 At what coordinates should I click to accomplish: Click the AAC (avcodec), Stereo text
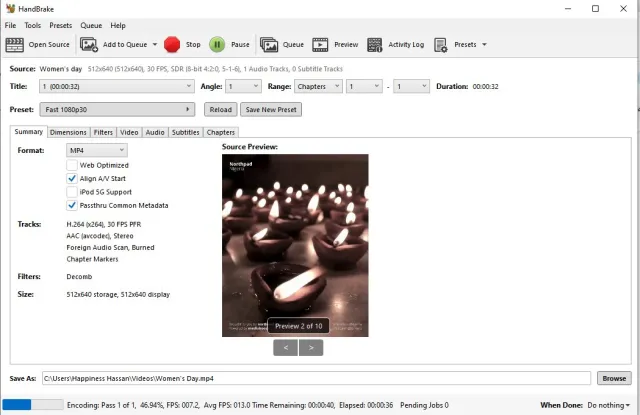[x=100, y=236]
